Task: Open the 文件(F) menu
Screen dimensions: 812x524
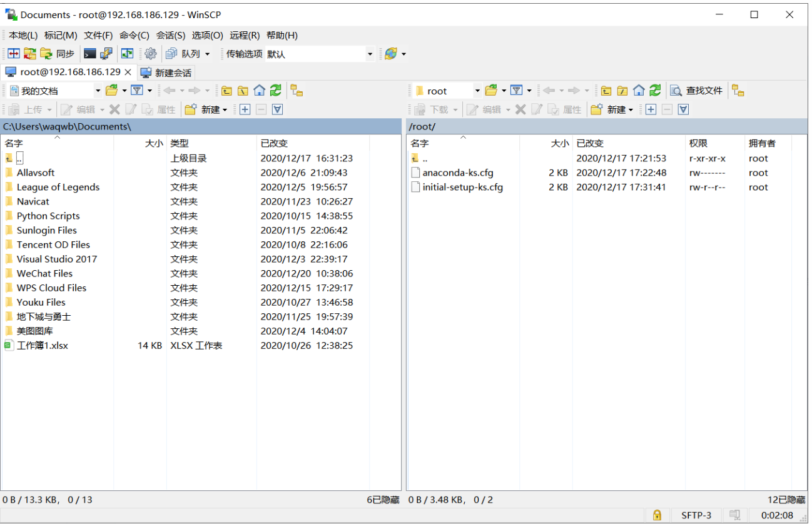Action: pos(98,36)
